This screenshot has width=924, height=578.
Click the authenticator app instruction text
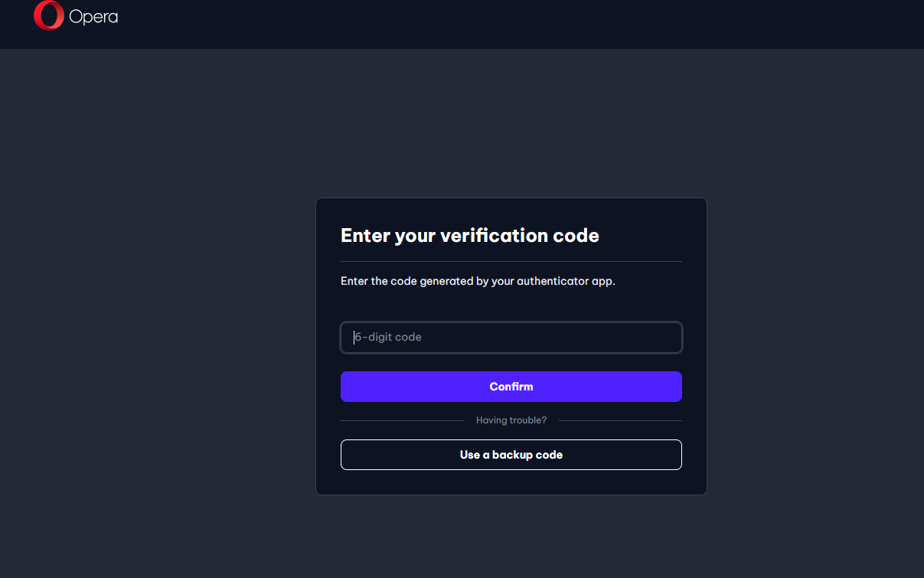[x=478, y=281]
